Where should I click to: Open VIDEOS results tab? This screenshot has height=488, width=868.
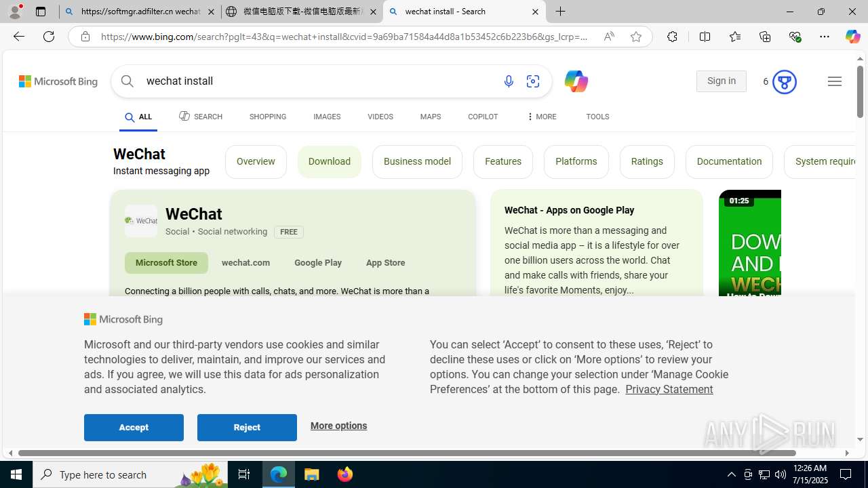tap(380, 117)
